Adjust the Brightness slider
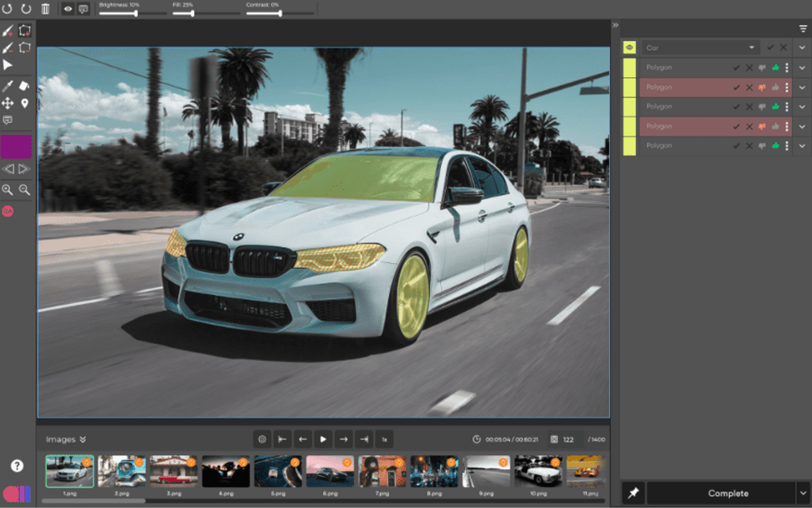812x508 pixels. [x=132, y=13]
